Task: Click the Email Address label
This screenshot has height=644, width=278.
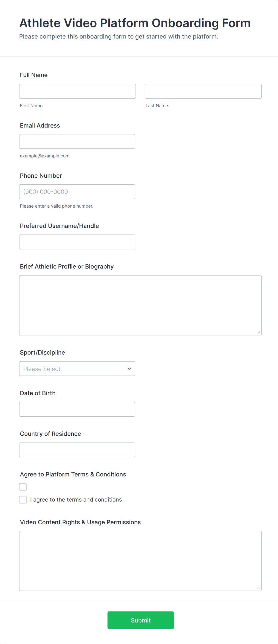Action: (x=40, y=125)
